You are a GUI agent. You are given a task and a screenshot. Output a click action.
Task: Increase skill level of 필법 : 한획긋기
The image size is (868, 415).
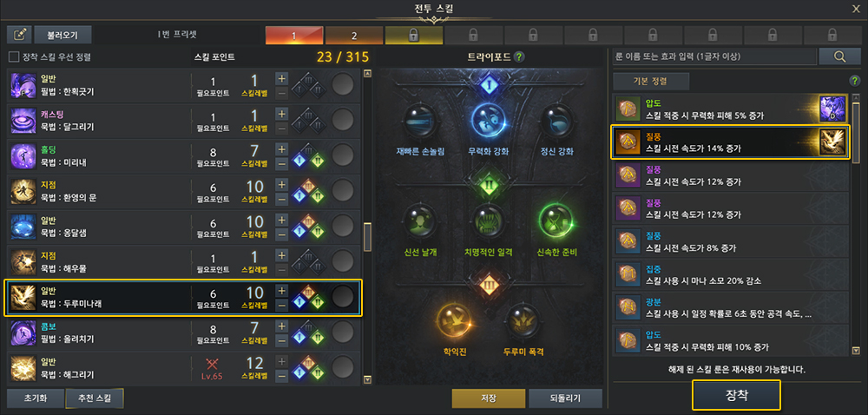point(282,78)
